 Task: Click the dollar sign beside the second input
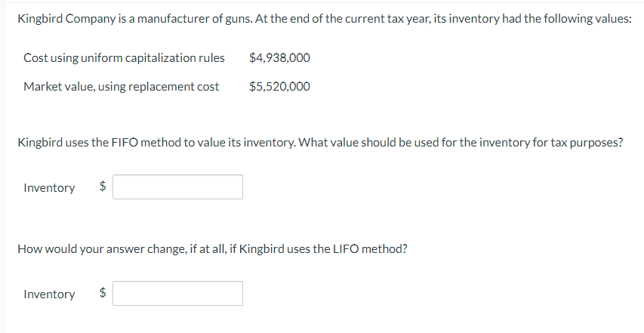pos(104,294)
